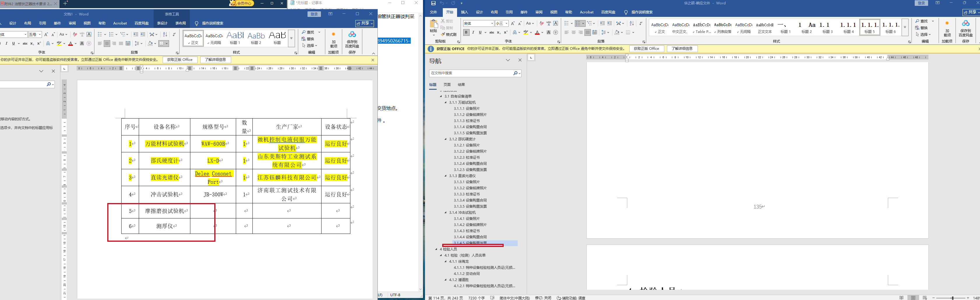The height and width of the screenshot is (300, 980).
Task: Click the shading bucket in 华之硕 window
Action: click(617, 32)
